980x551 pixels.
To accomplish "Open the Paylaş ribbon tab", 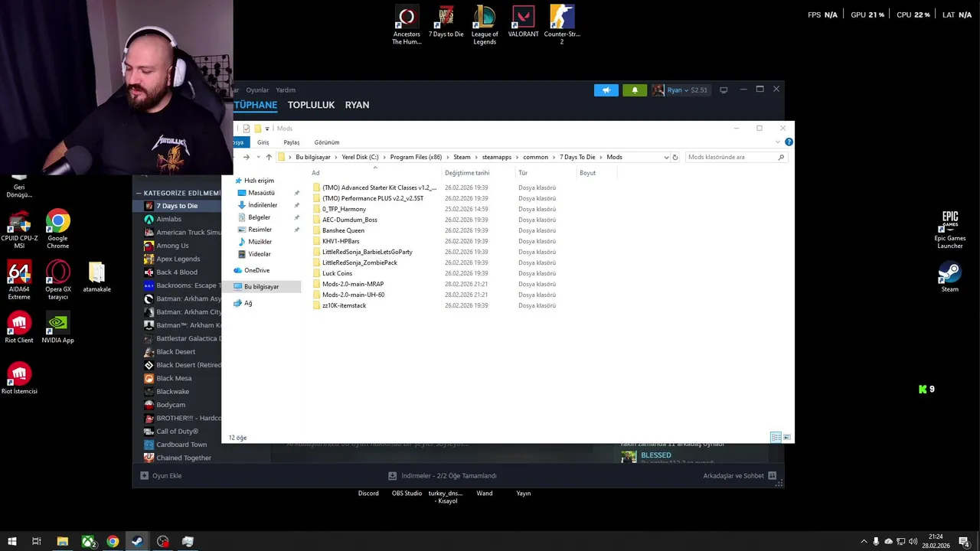I will (x=291, y=142).
